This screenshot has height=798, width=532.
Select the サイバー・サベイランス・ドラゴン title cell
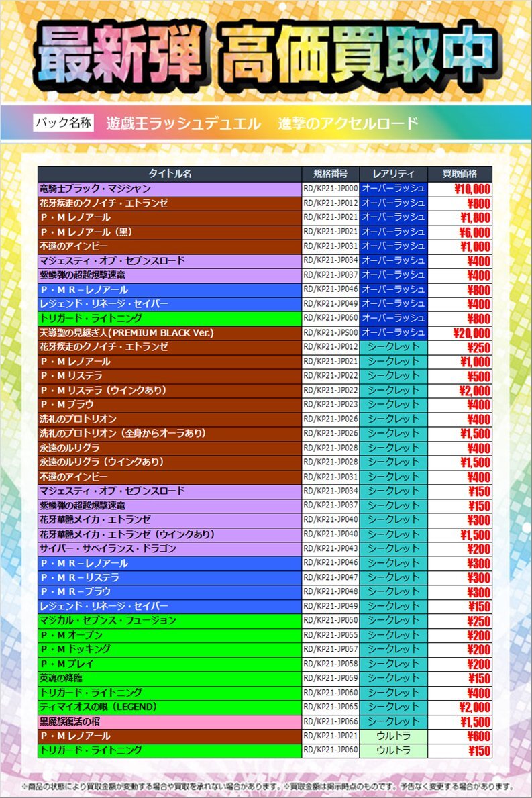(170, 548)
